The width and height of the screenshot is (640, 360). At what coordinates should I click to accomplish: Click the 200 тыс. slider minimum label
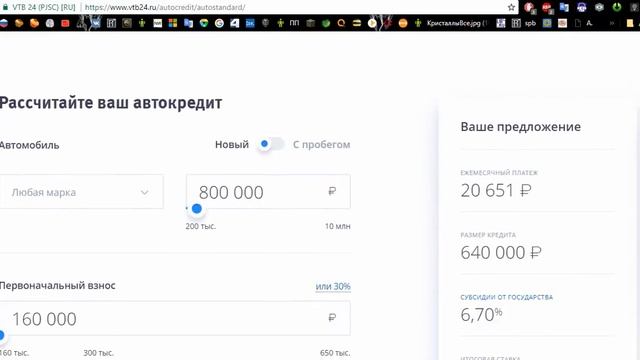point(200,226)
